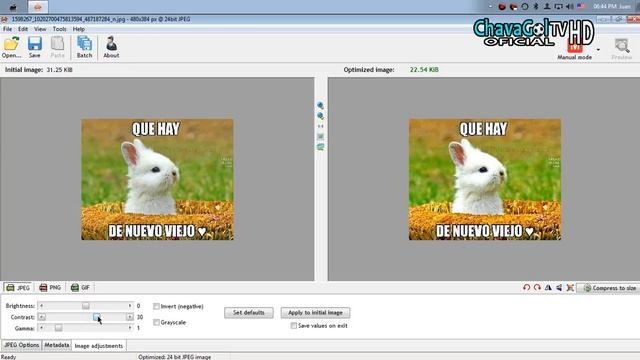The height and width of the screenshot is (360, 640).
Task: Toggle dual view icon in center divider
Action: (x=320, y=147)
